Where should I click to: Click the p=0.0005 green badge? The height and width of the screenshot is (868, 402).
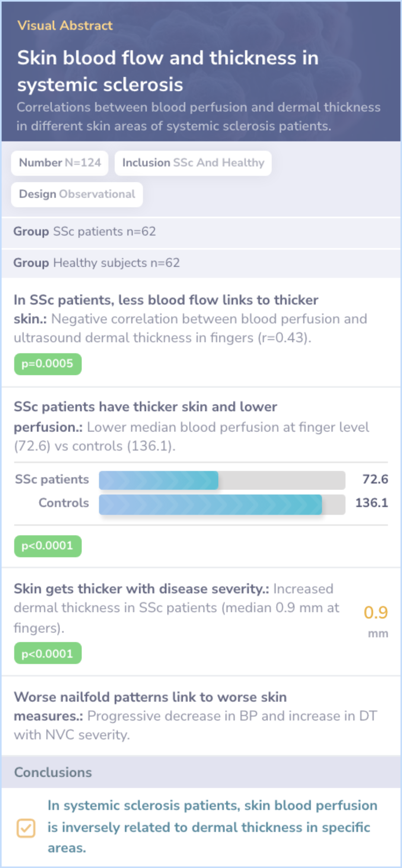pos(48,364)
